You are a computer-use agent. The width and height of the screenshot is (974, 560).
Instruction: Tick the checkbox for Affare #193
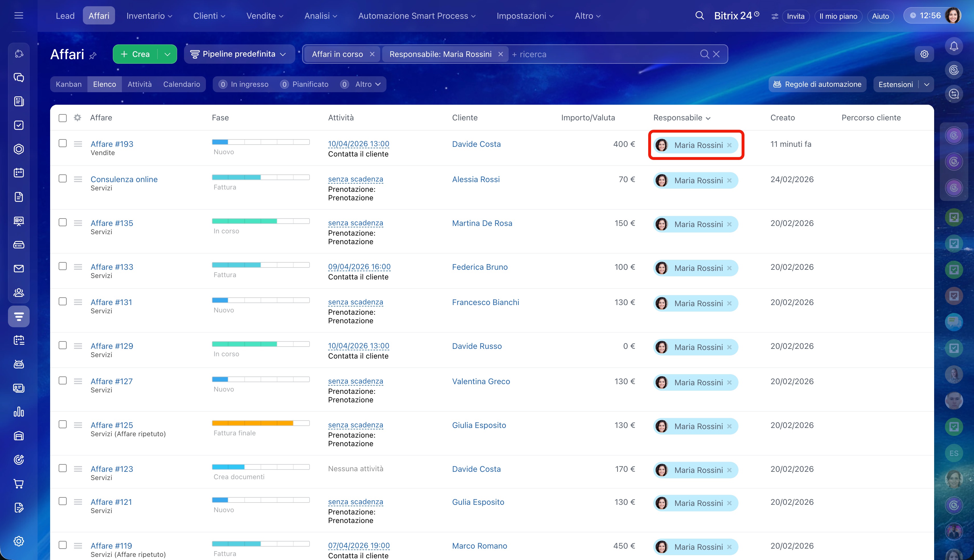pyautogui.click(x=63, y=143)
